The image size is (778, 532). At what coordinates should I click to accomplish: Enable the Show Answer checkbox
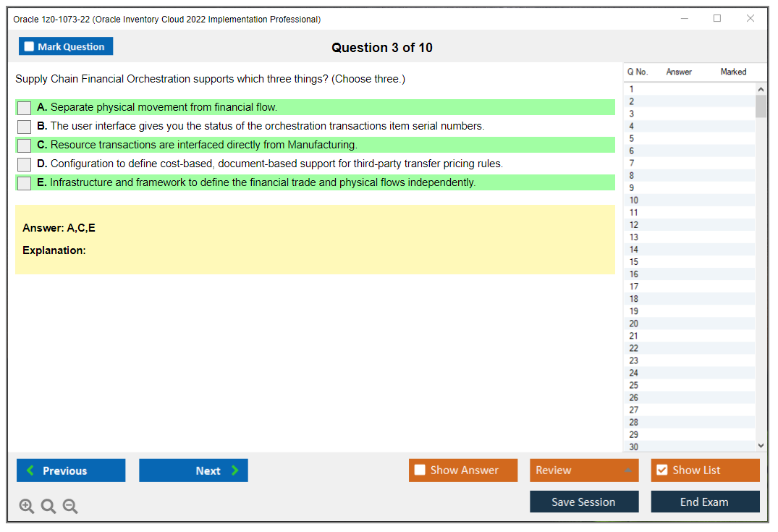(x=420, y=470)
